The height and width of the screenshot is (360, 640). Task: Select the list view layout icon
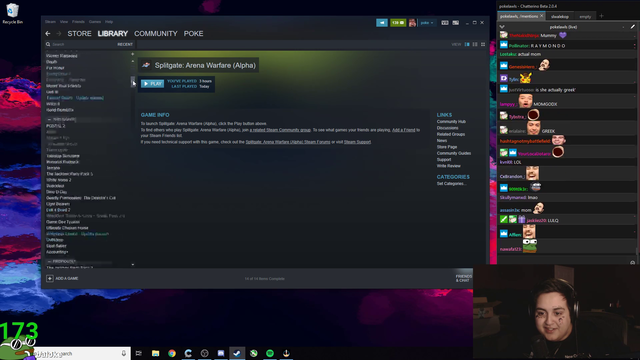pyautogui.click(x=475, y=44)
